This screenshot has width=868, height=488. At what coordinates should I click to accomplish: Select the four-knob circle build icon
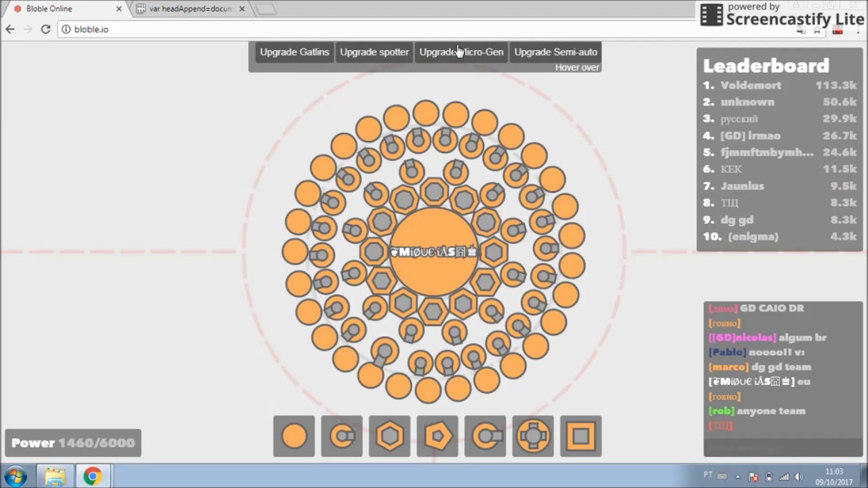[x=533, y=436]
